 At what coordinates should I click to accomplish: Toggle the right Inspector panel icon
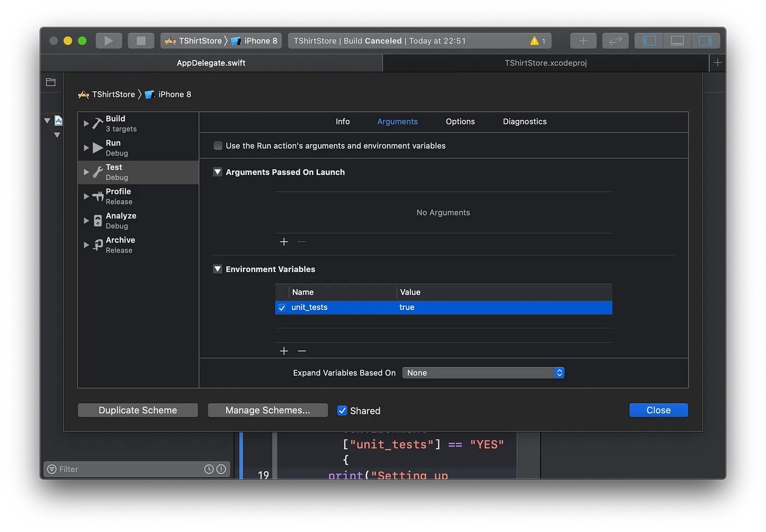(x=705, y=41)
